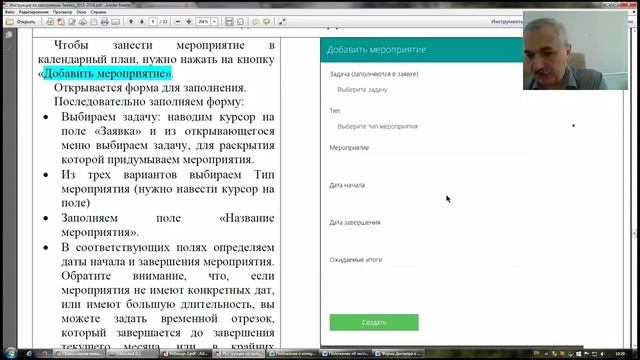This screenshot has width=640, height=360.
Task: Switch to Положение о конкурсе taskbar window
Action: pos(292,353)
